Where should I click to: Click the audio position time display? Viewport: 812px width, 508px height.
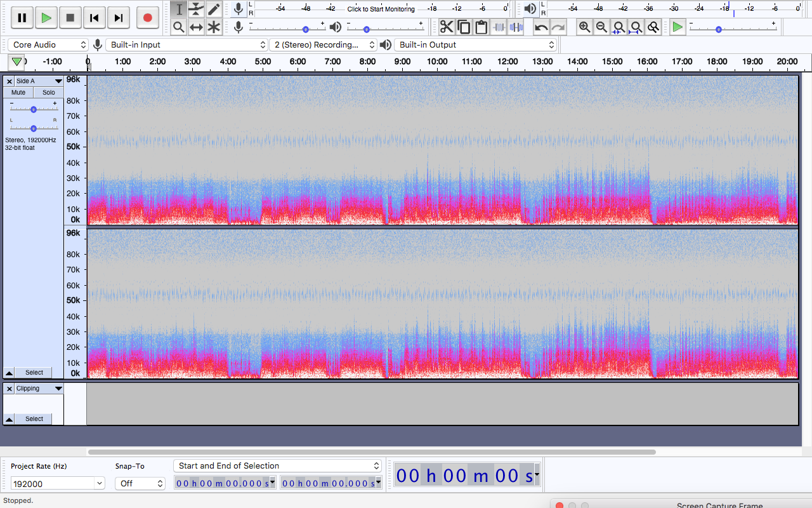(467, 475)
